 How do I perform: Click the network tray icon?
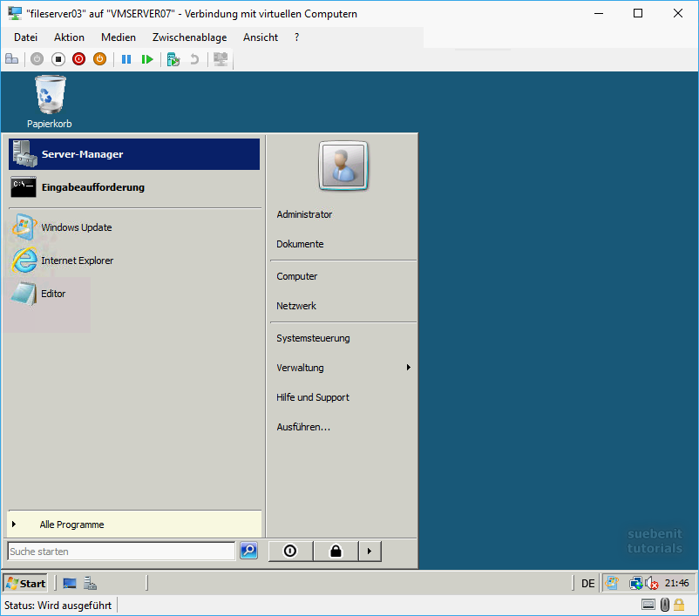pyautogui.click(x=635, y=583)
